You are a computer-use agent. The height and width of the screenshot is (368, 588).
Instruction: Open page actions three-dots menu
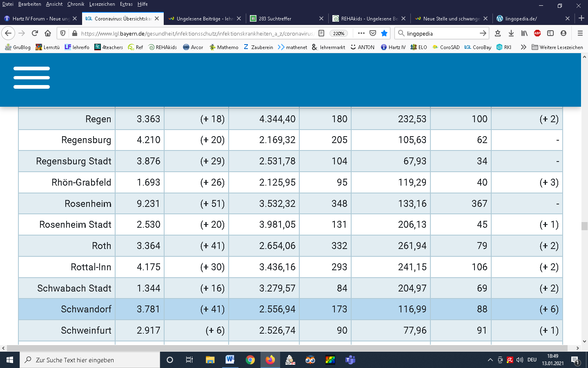tap(361, 33)
